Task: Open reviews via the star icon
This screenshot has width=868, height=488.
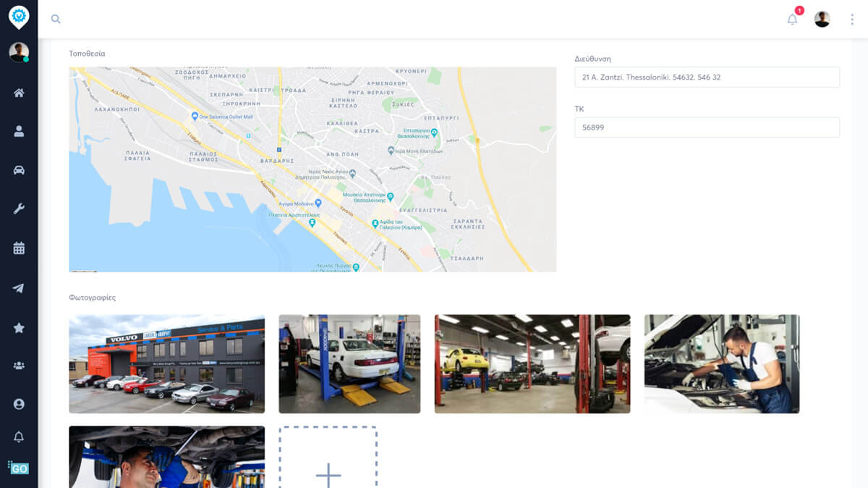Action: [20, 327]
